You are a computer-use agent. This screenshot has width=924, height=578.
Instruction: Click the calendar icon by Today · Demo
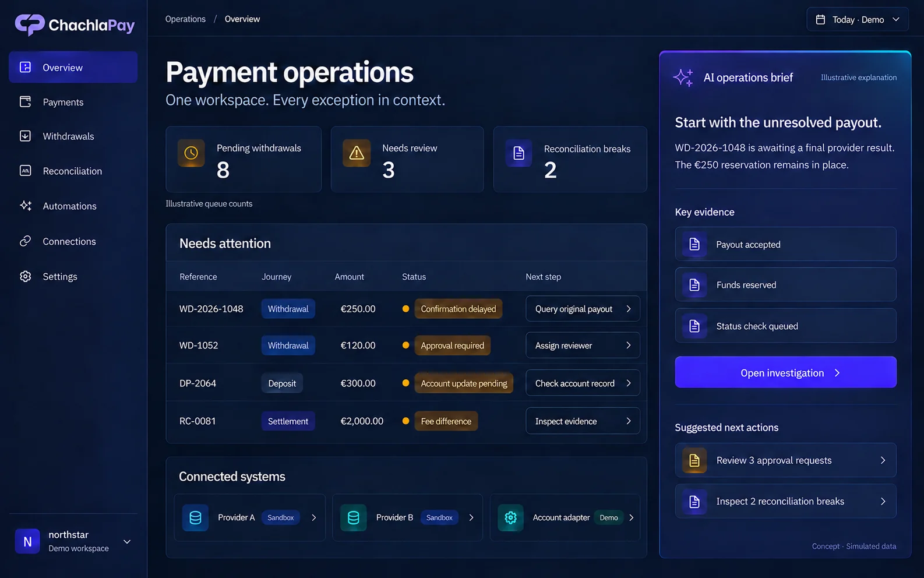(820, 19)
